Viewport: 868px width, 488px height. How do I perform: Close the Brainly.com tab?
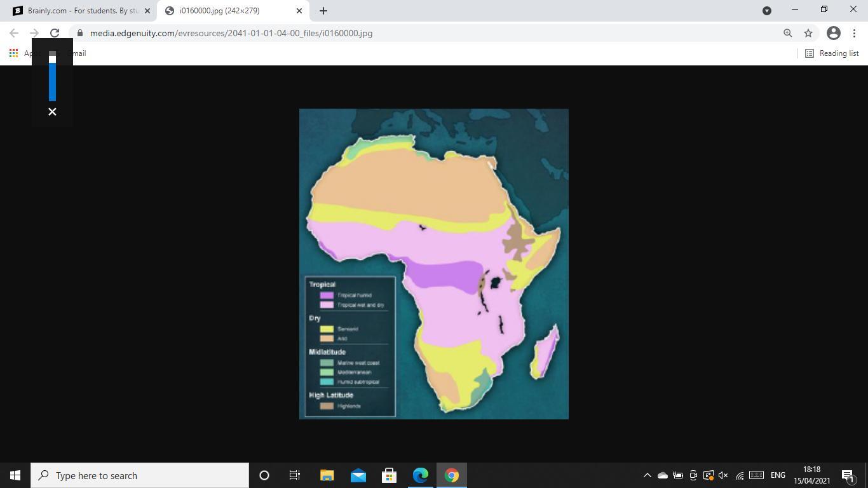pos(147,11)
